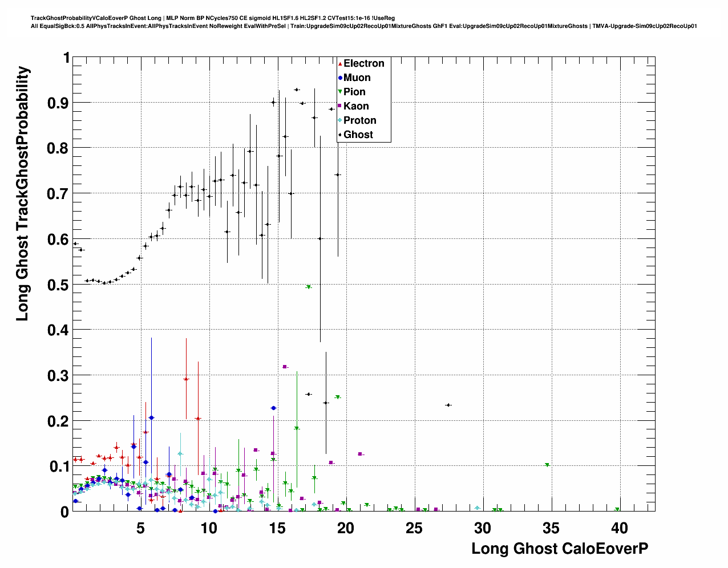Viewport: 728px width, 568px height.
Task: Select the 'Kaon' legend label
Action: pyautogui.click(x=356, y=107)
